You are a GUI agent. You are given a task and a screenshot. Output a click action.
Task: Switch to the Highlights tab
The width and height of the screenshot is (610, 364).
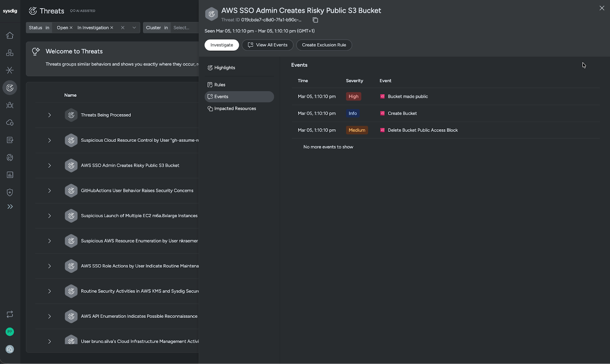[x=239, y=68]
